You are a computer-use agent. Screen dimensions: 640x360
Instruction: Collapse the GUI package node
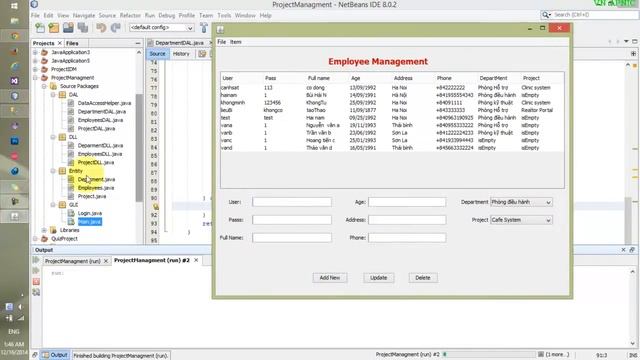coord(53,205)
